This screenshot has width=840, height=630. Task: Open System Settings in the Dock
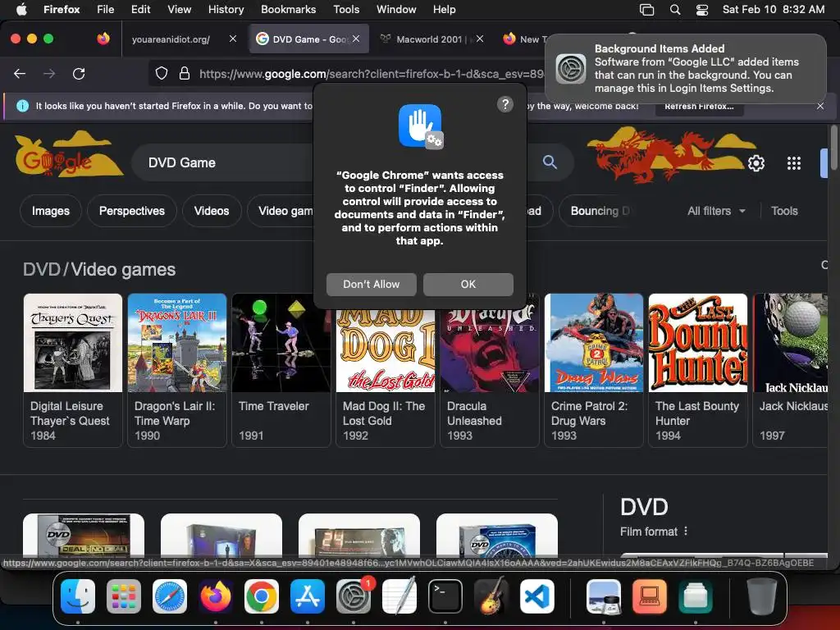click(x=354, y=596)
